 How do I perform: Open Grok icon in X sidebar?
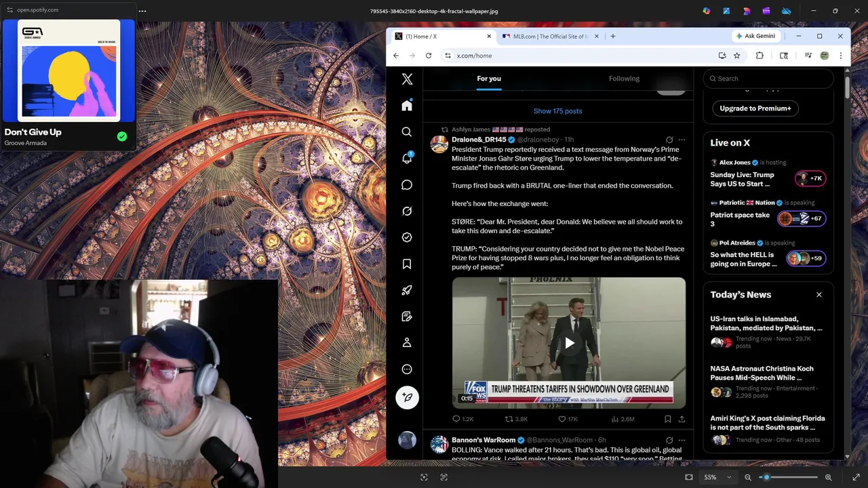point(407,211)
